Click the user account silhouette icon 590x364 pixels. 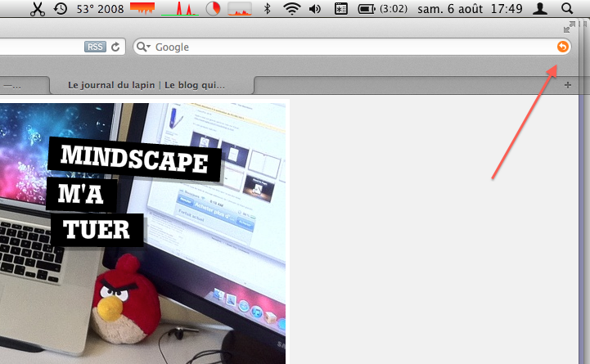click(540, 9)
